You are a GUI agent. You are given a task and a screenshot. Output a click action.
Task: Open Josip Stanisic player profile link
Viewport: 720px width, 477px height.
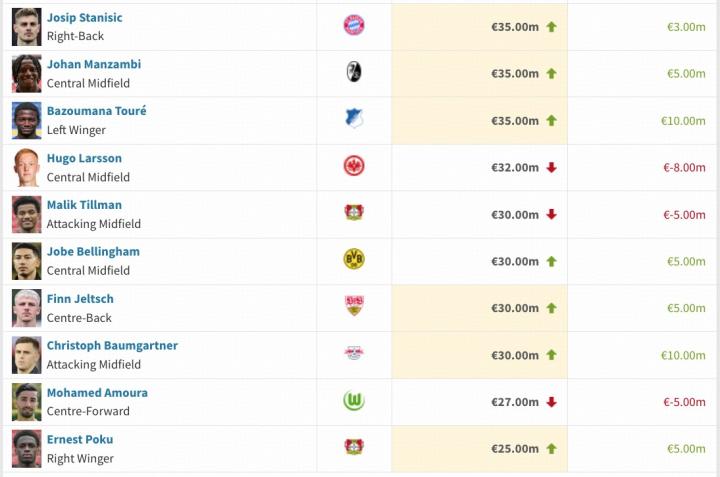(85, 17)
